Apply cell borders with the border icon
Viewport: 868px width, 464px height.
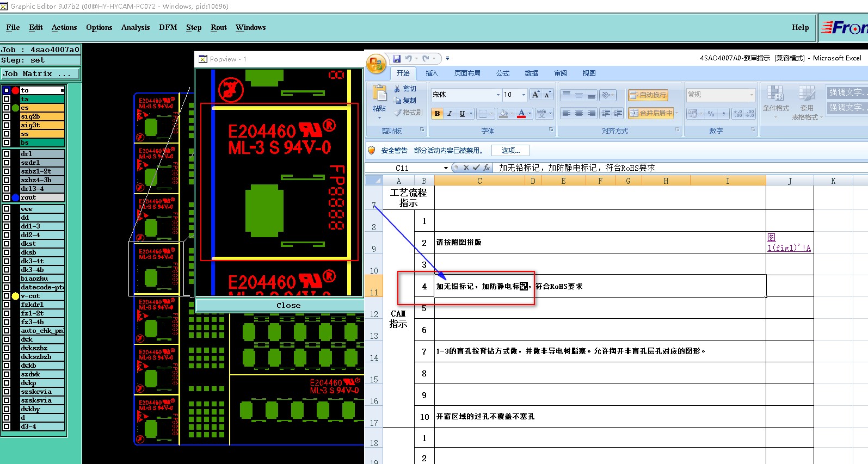[483, 113]
